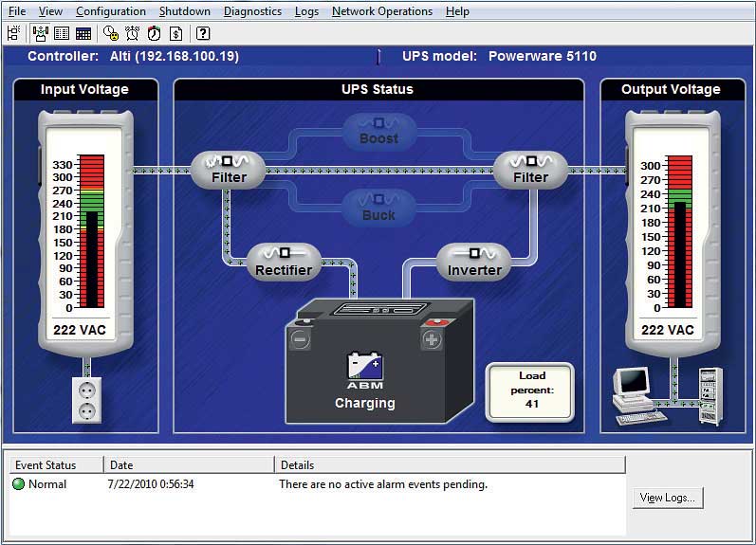
Task: Click the Normal event status text
Action: tap(47, 484)
